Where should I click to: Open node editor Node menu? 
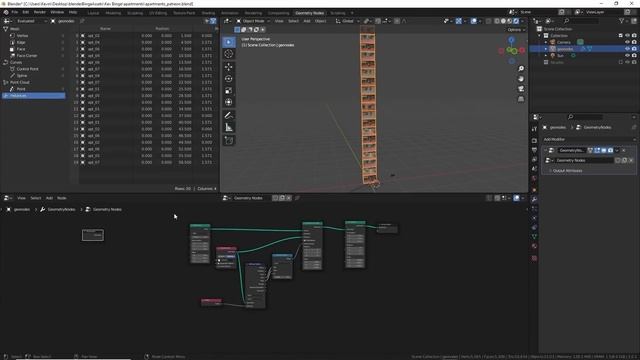pyautogui.click(x=62, y=198)
